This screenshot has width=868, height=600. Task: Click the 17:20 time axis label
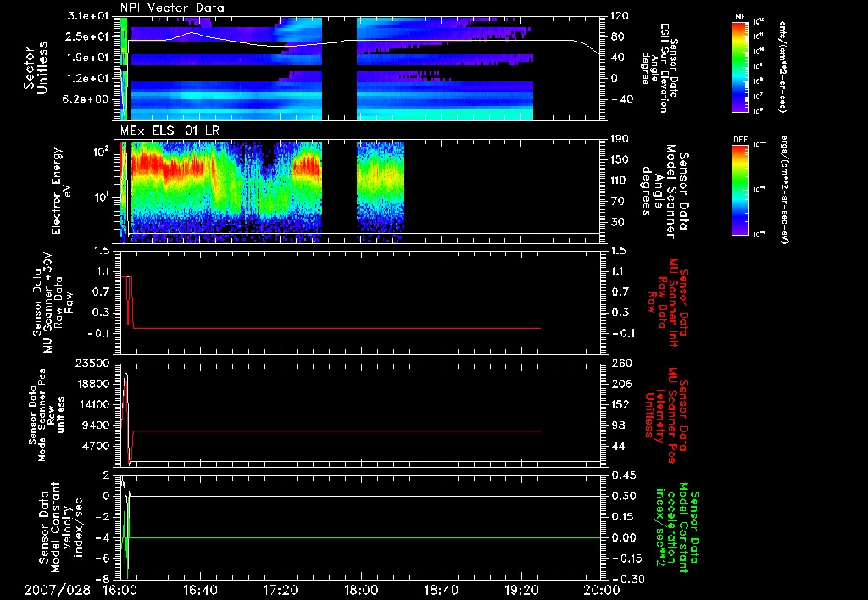point(280,590)
